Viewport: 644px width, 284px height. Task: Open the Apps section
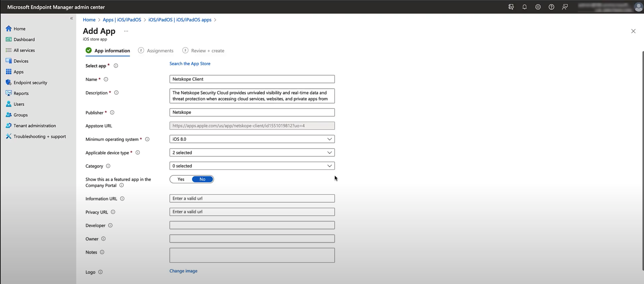pos(18,72)
